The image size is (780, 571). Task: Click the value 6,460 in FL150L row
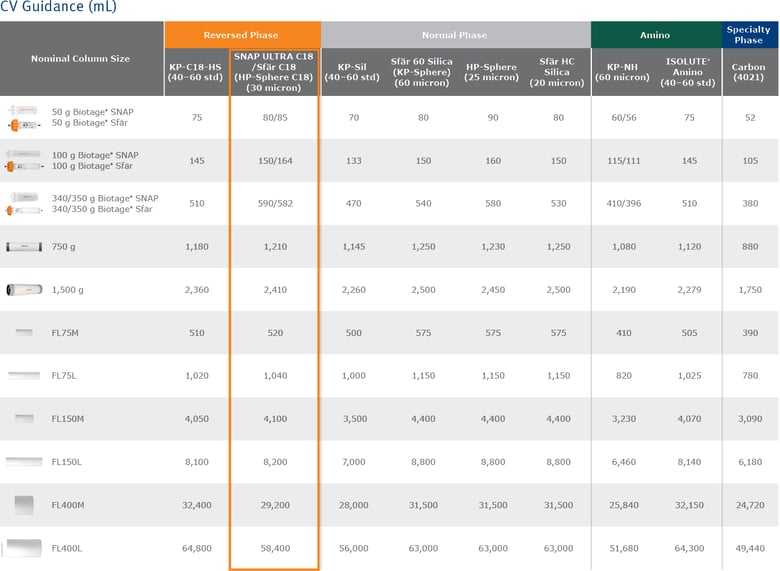click(x=624, y=462)
